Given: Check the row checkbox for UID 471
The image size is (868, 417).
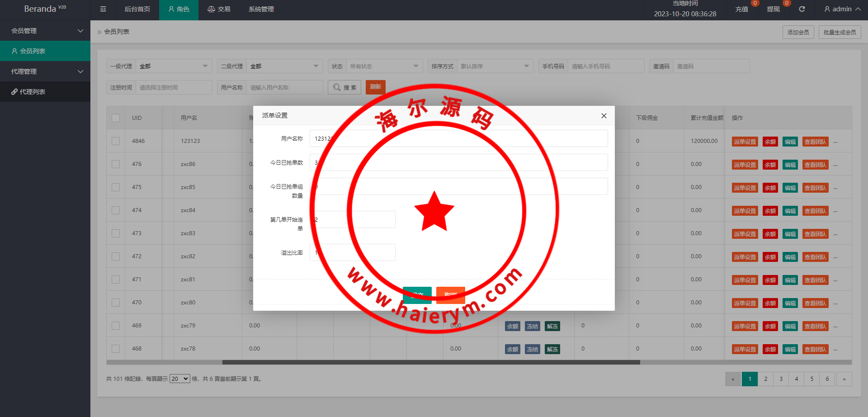Looking at the screenshot, I should (116, 280).
